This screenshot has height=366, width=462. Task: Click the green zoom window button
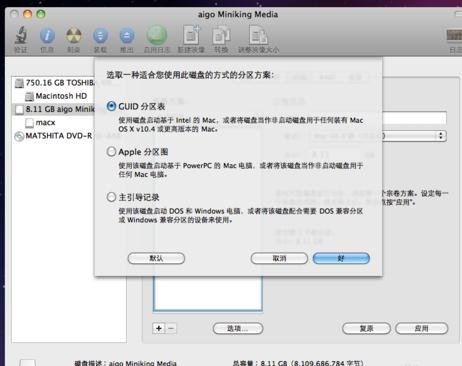click(41, 14)
